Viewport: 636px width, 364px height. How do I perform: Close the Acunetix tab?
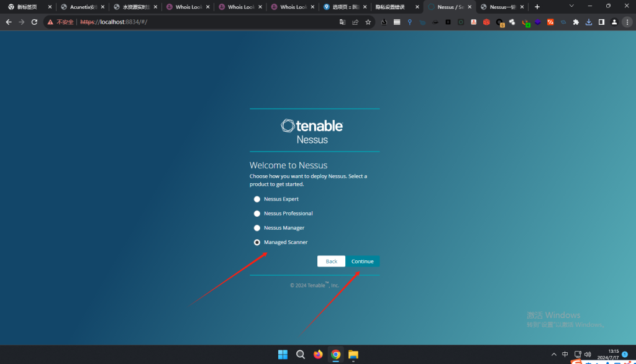(102, 7)
